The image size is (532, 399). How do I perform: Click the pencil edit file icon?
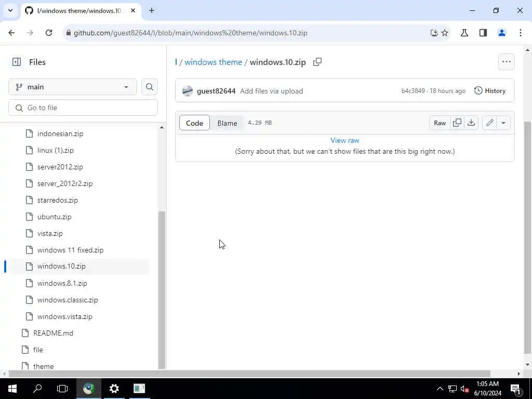(x=489, y=123)
